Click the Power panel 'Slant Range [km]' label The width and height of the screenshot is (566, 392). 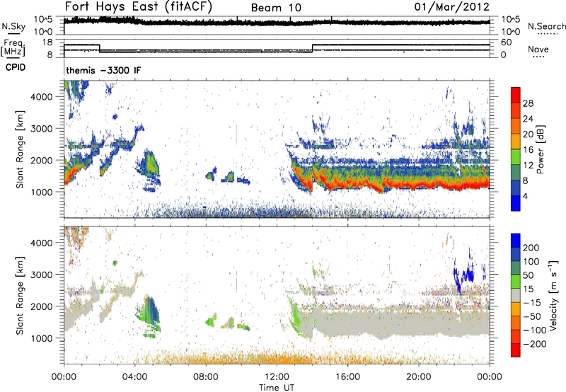click(x=20, y=149)
